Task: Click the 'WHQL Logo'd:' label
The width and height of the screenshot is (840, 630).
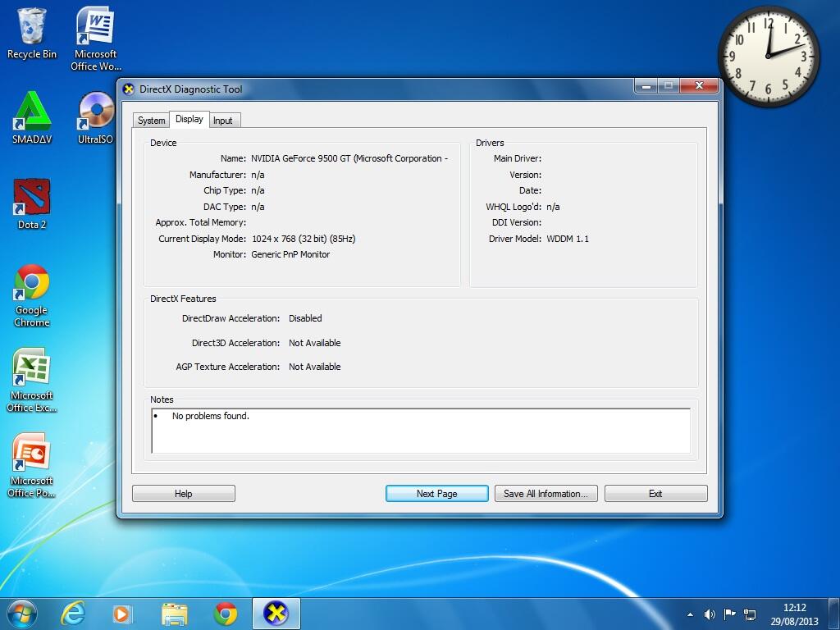Action: click(514, 207)
